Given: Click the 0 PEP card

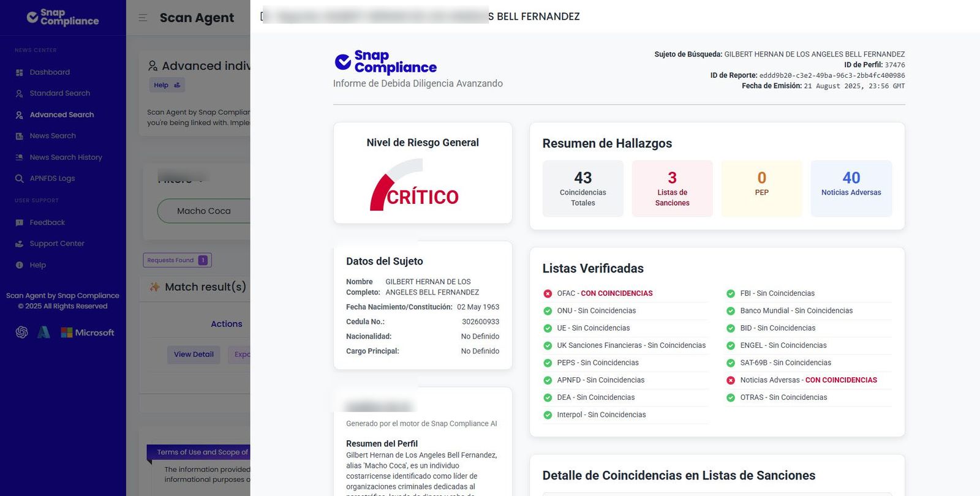Looking at the screenshot, I should click(762, 189).
